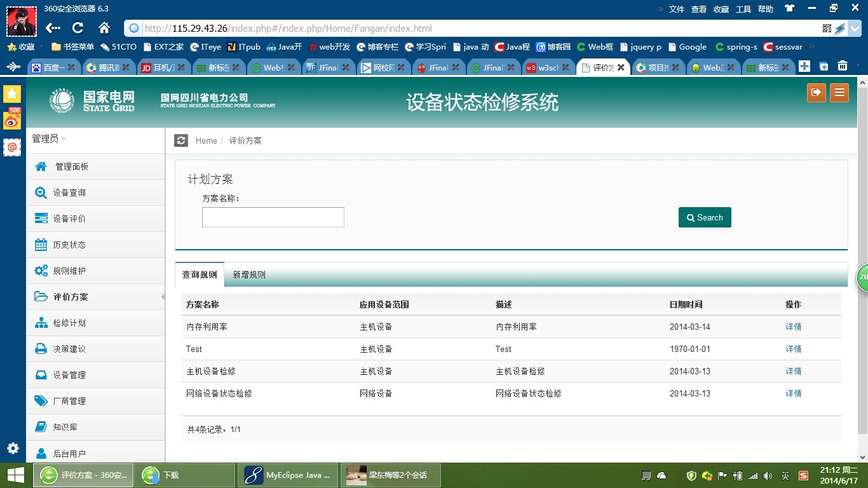
Task: Click the orange hamburger menu icon
Action: click(x=839, y=92)
